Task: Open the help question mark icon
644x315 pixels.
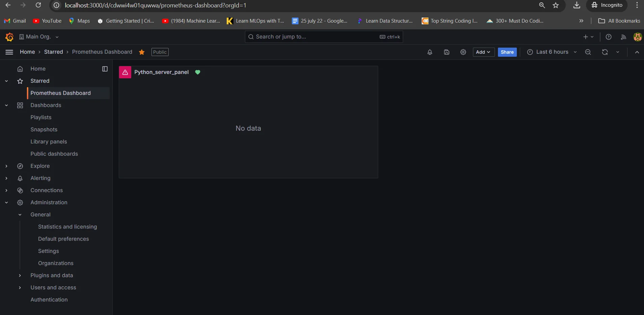Action: coord(608,37)
